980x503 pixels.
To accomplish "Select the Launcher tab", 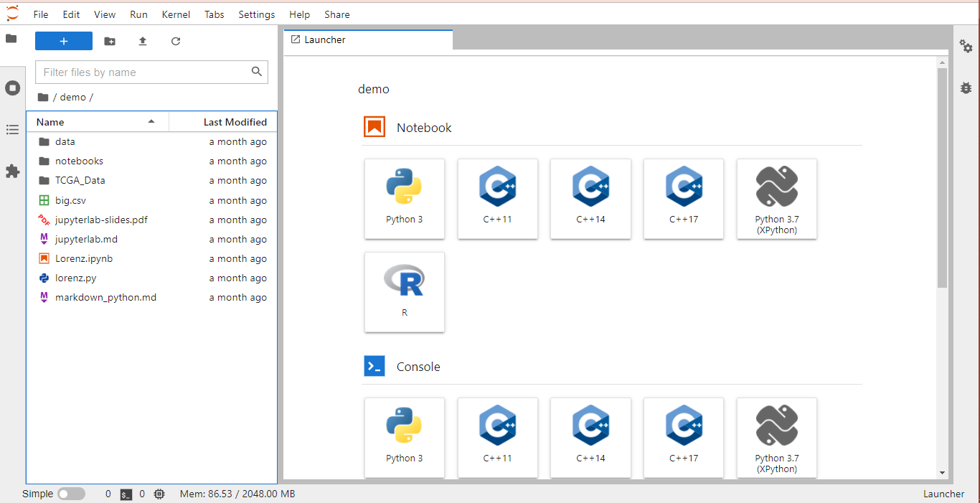I will (369, 40).
